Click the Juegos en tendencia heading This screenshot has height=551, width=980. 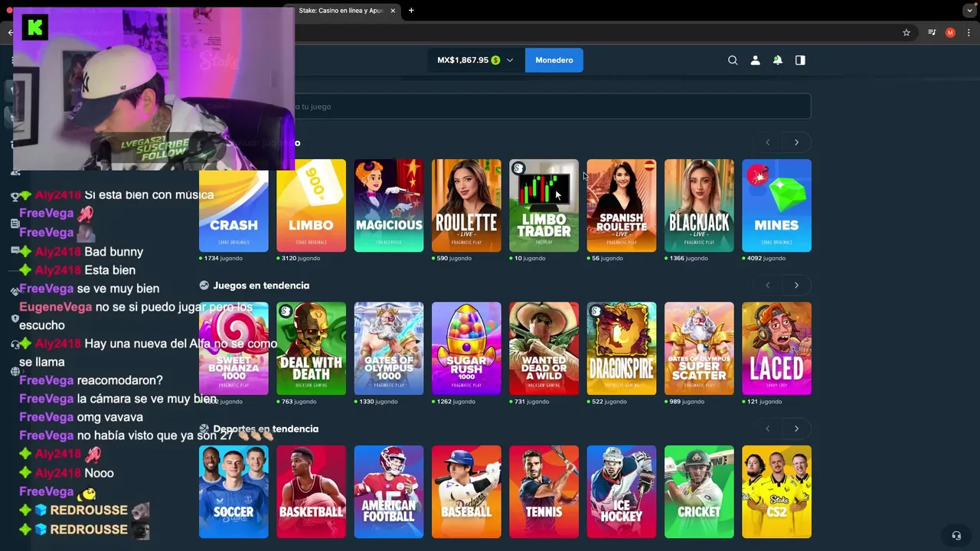(x=261, y=285)
